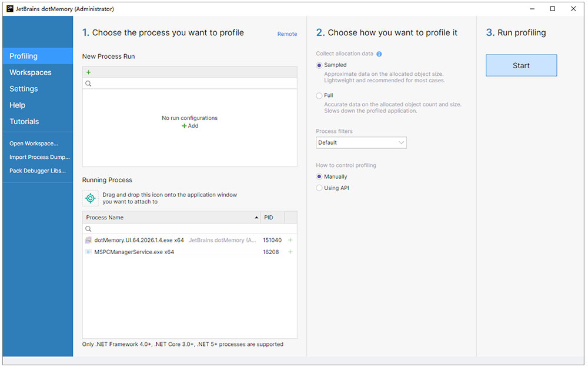
Task: Select Using API control option
Action: pos(319,188)
